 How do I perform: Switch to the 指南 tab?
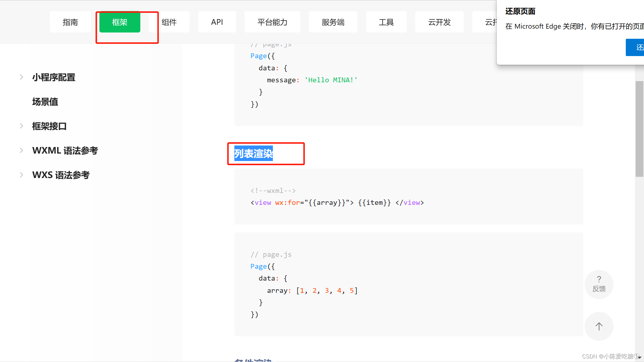pos(70,22)
